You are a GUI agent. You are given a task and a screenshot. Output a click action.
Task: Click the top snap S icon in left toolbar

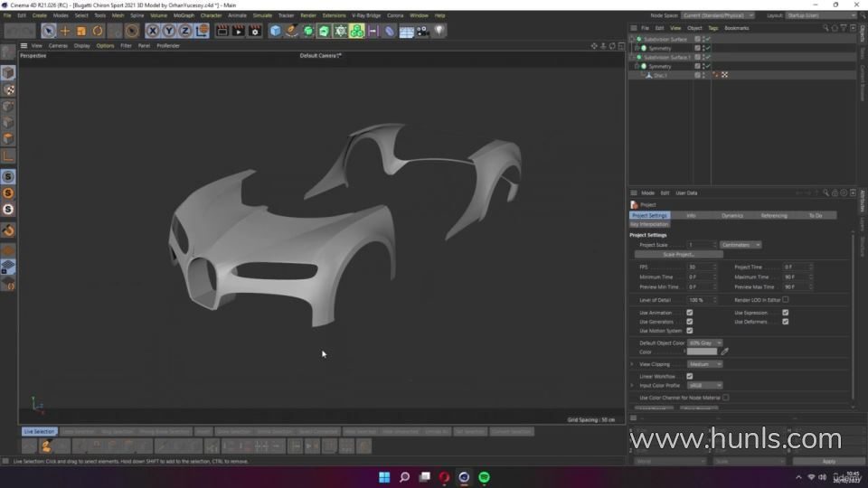(8, 176)
